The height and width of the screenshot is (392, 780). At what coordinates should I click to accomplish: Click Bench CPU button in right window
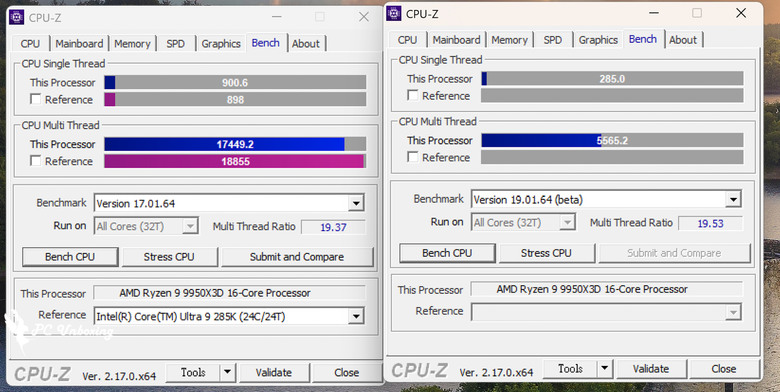click(447, 253)
